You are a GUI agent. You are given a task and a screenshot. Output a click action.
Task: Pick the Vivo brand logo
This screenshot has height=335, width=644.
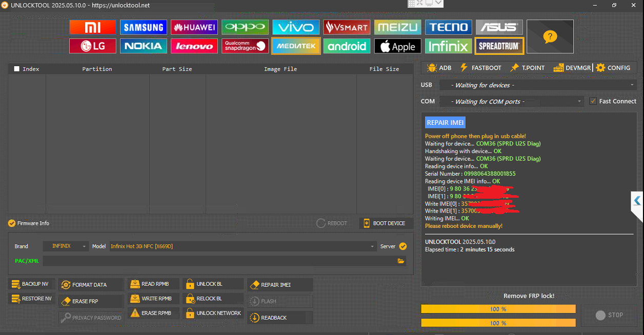[296, 27]
